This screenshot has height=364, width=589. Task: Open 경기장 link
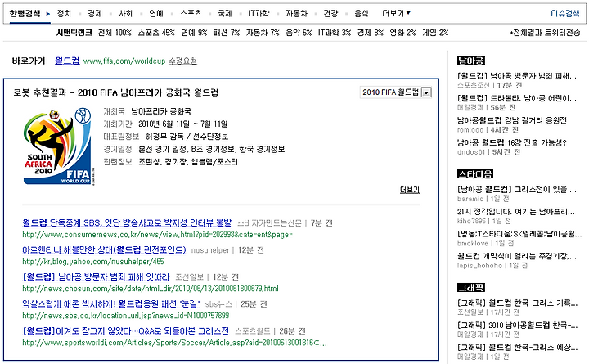point(176,162)
